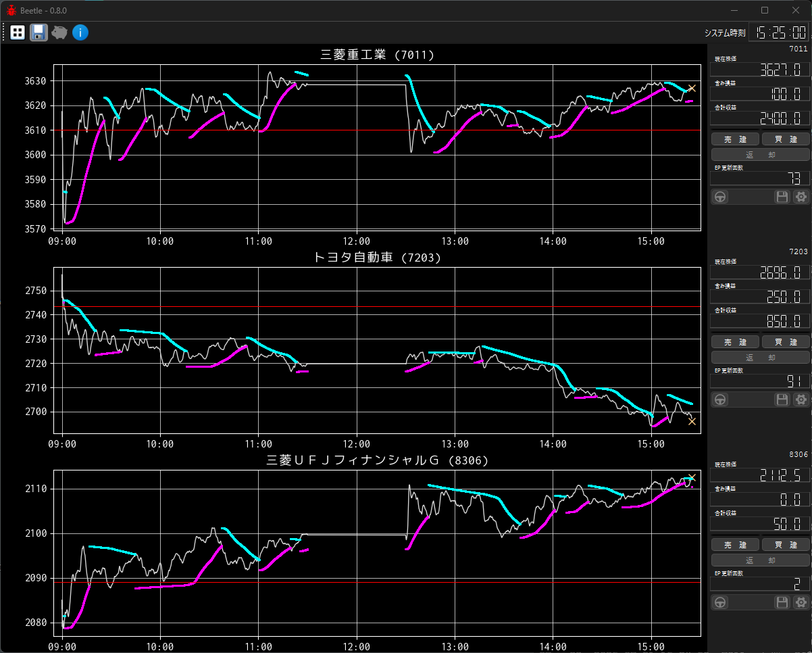The width and height of the screenshot is (812, 653).
Task: Click 返却 button for 8306
Action: pos(760,560)
